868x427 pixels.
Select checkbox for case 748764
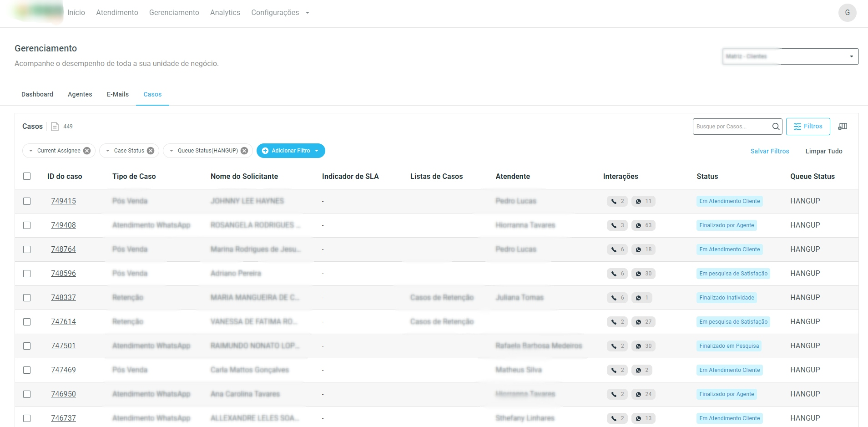click(x=27, y=249)
